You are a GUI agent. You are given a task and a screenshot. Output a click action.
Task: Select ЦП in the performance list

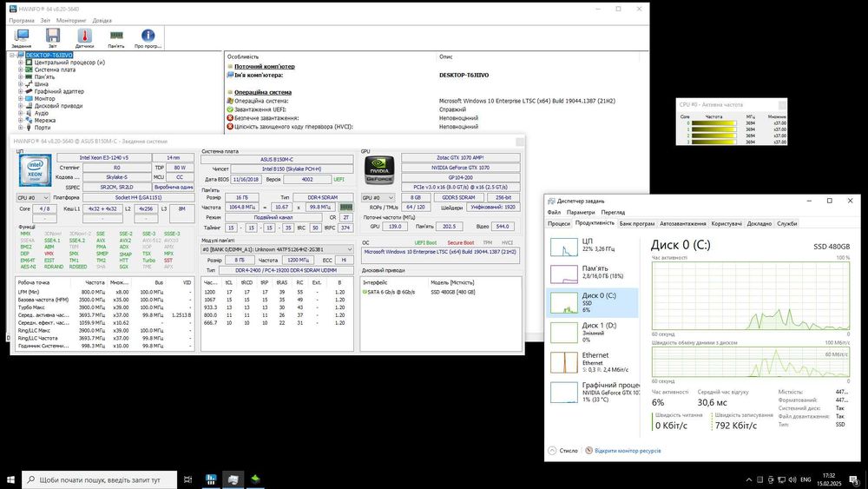(x=593, y=245)
